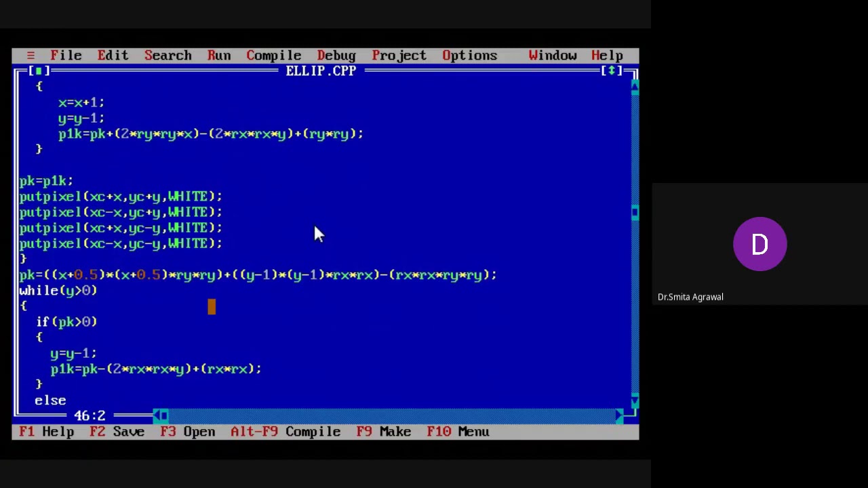Click F9 Make in status bar
Viewport: 868px width, 488px height.
(384, 432)
